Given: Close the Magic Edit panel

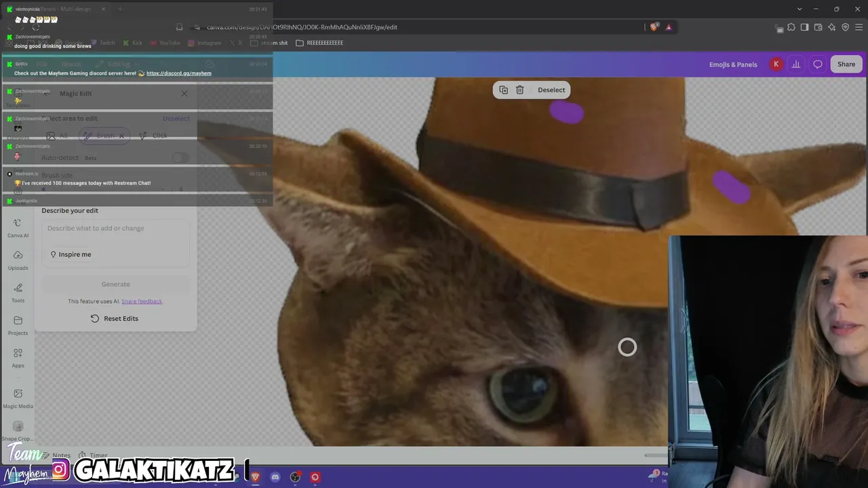Looking at the screenshot, I should 184,94.
